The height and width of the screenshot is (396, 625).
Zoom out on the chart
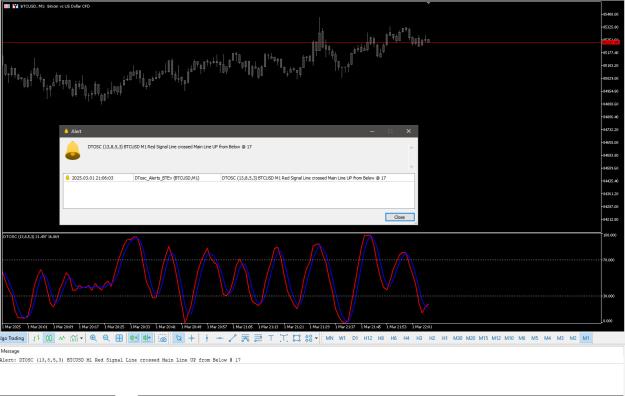tap(106, 338)
